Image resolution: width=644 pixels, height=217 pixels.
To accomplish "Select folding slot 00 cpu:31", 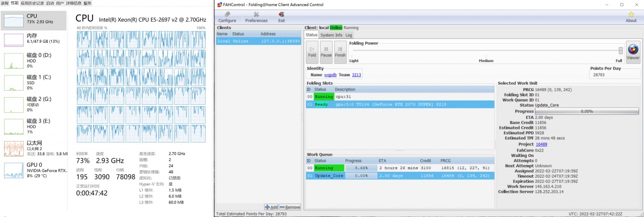I will pyautogui.click(x=400, y=96).
